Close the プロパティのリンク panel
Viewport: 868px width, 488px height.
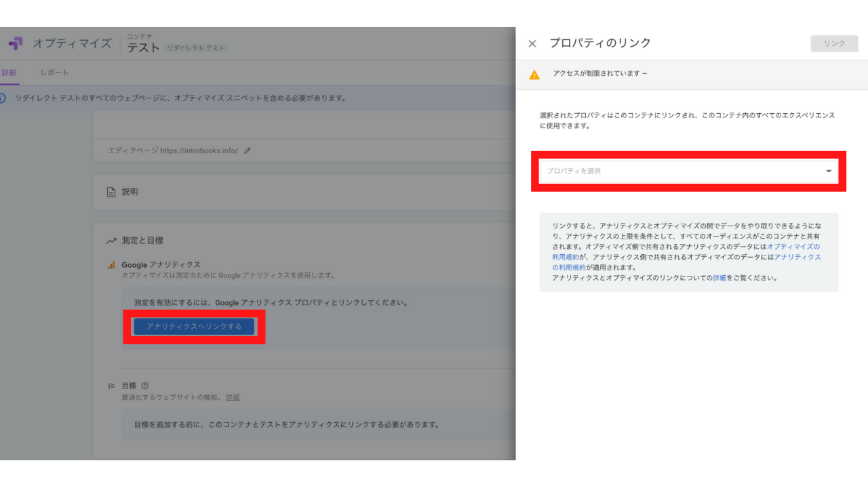coord(532,43)
